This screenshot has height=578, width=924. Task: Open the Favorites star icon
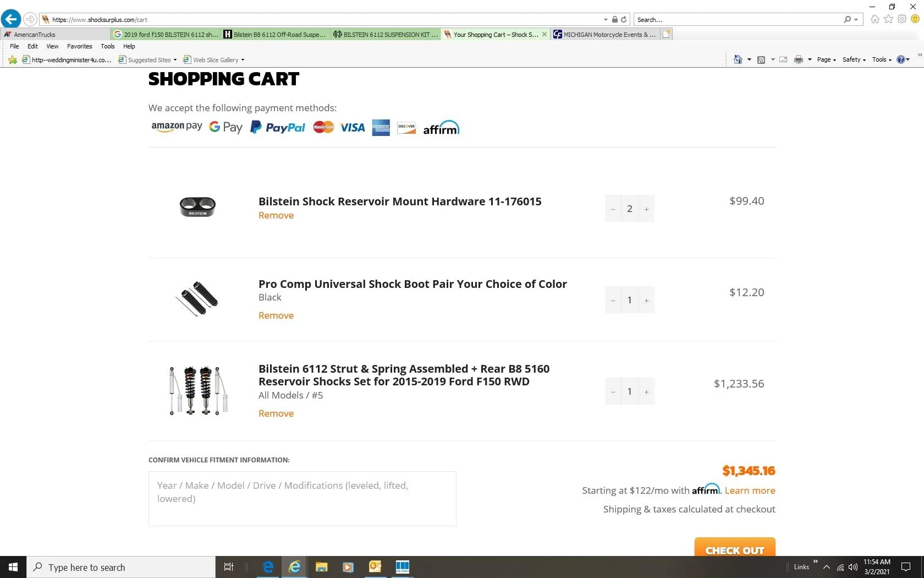888,19
